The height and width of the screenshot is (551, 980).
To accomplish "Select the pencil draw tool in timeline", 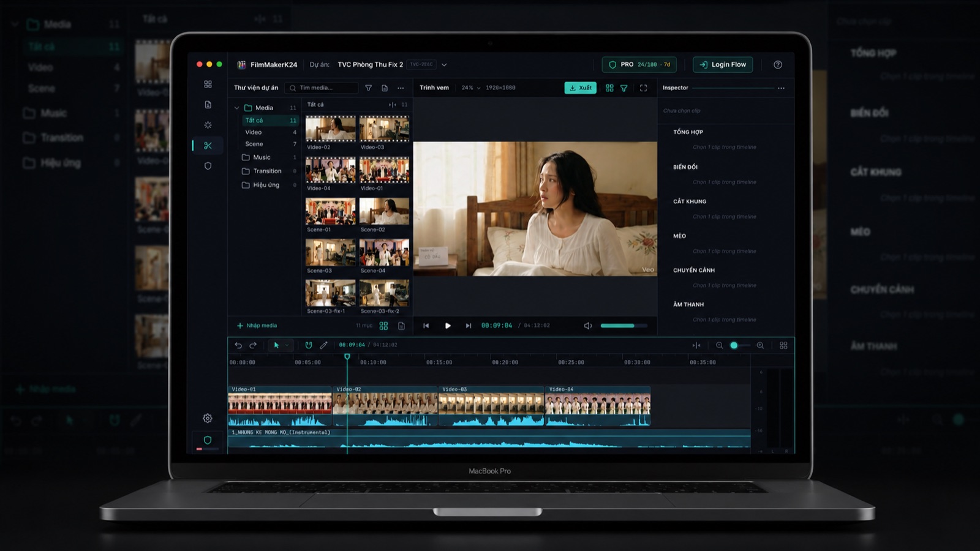I will (323, 345).
